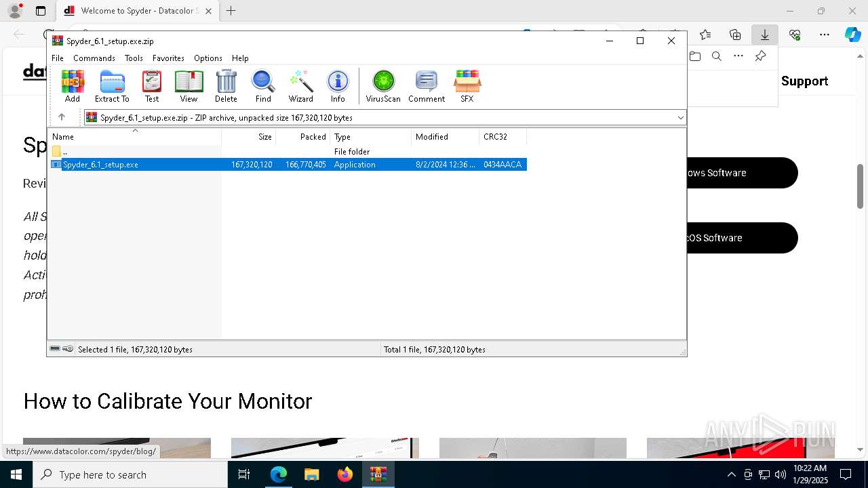Screen dimensions: 868x488
Task: Open Edge Settings and more menu
Action: (825, 35)
